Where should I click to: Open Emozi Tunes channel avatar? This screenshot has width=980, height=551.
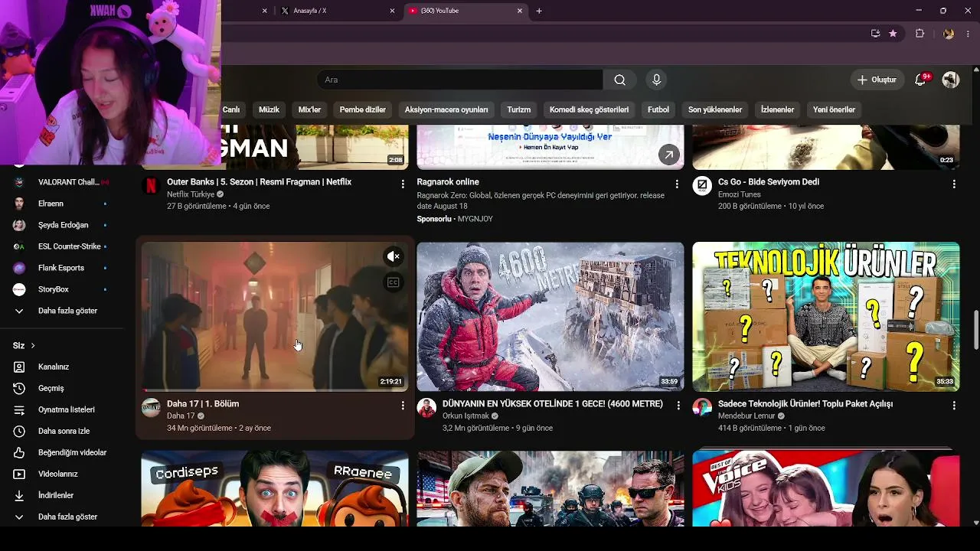(702, 186)
